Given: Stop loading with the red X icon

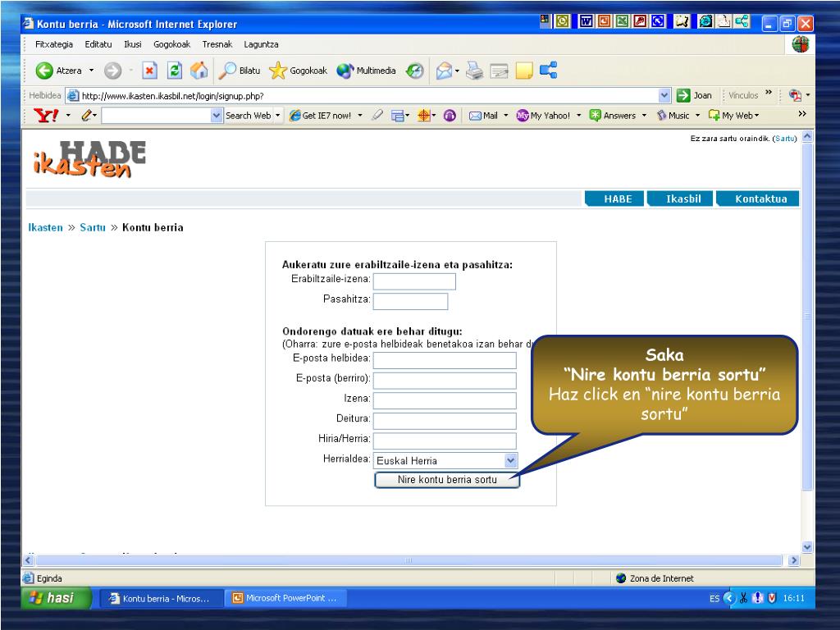Looking at the screenshot, I should coord(149,71).
